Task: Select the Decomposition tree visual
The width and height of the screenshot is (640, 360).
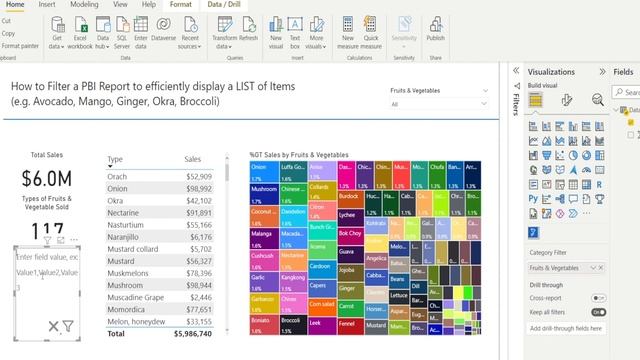Action: (560, 199)
